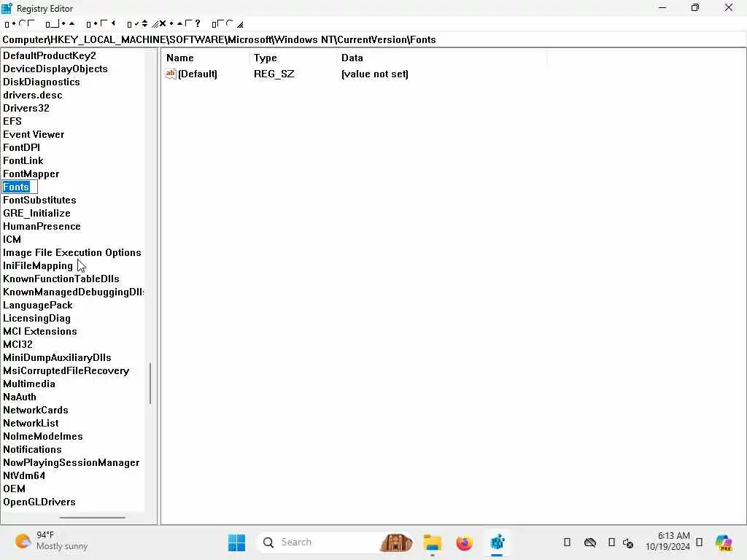The image size is (747, 560).
Task: Select the KnownFunctionTableDlls key
Action: tap(61, 279)
